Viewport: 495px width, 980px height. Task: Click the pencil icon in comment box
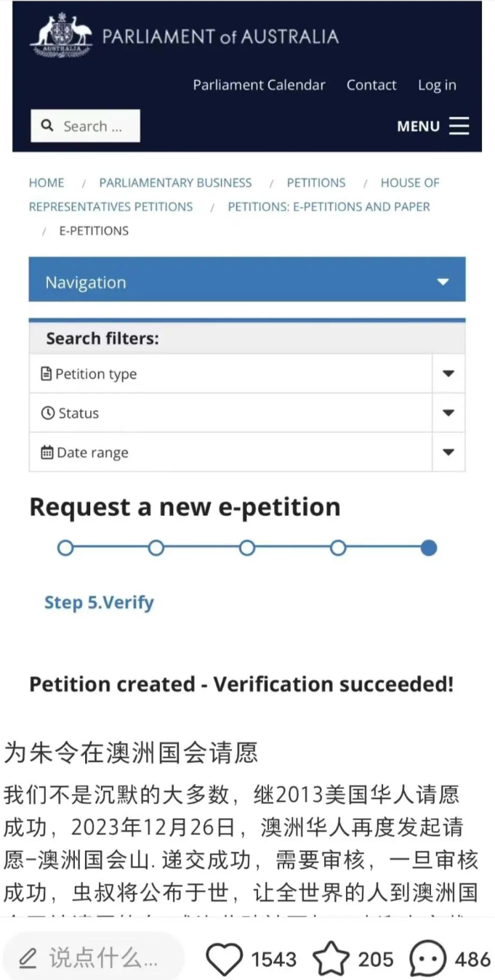pyautogui.click(x=28, y=959)
